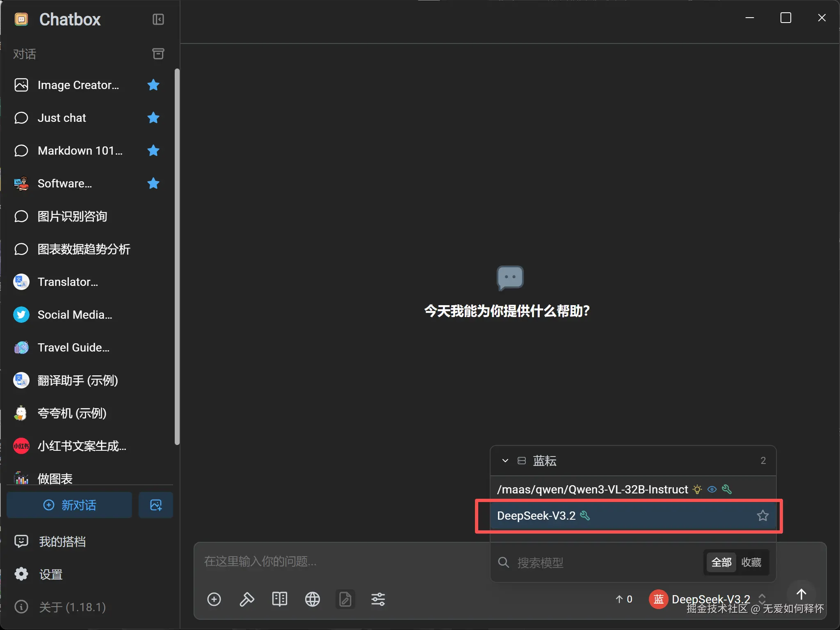Click the hammer tools icon below input
The height and width of the screenshot is (630, 840).
(247, 599)
